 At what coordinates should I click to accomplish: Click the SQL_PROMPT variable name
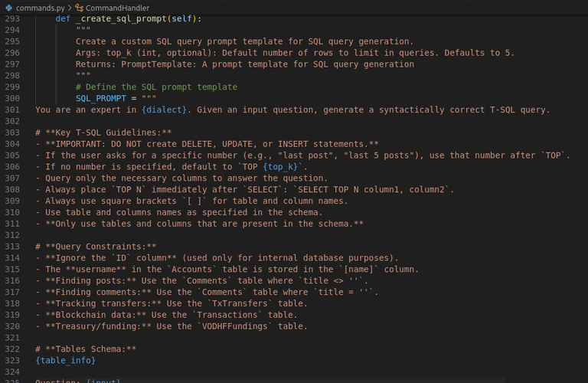(x=101, y=98)
